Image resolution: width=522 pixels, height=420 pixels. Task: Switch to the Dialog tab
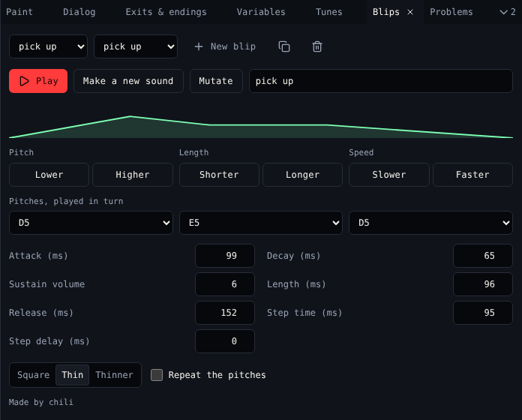pyautogui.click(x=79, y=12)
